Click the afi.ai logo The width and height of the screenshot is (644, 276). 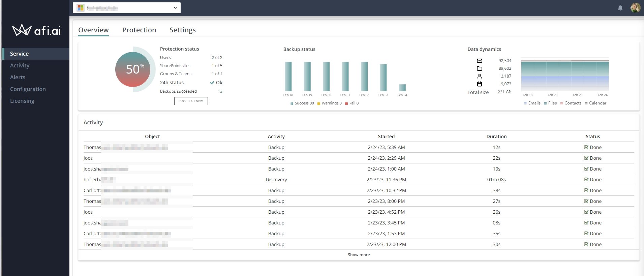36,30
